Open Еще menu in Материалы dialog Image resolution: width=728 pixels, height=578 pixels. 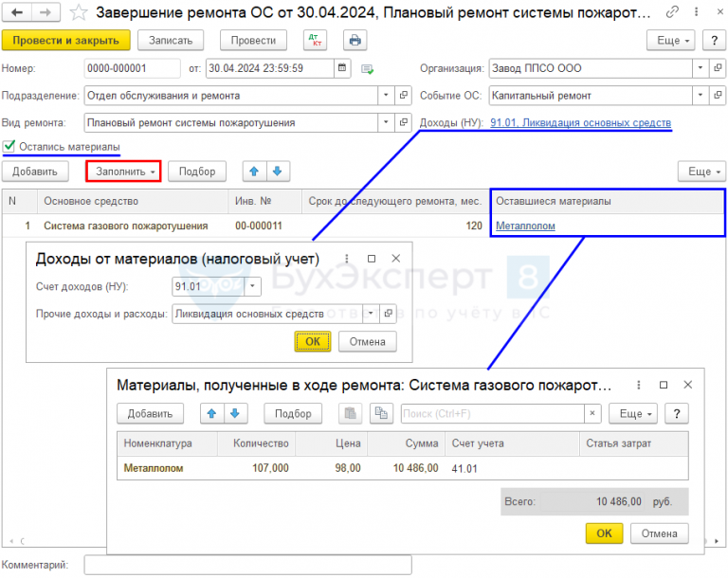click(x=633, y=414)
